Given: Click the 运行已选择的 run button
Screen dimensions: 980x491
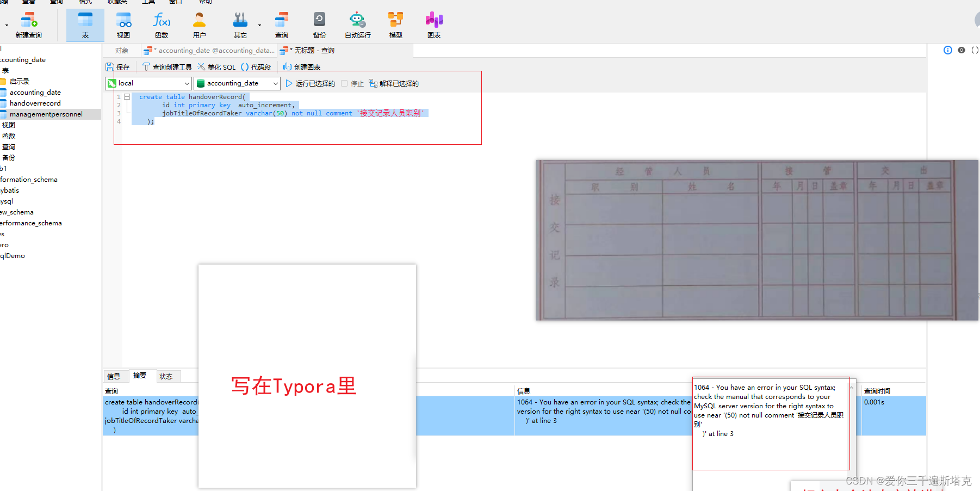Looking at the screenshot, I should [x=310, y=83].
